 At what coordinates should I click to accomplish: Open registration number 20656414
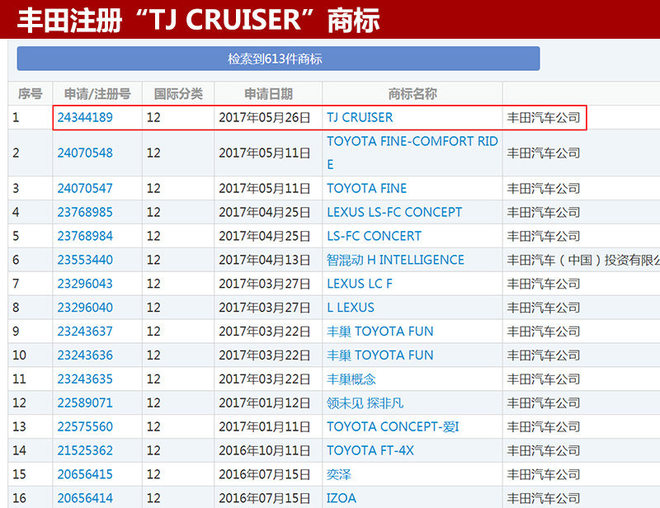pos(85,498)
